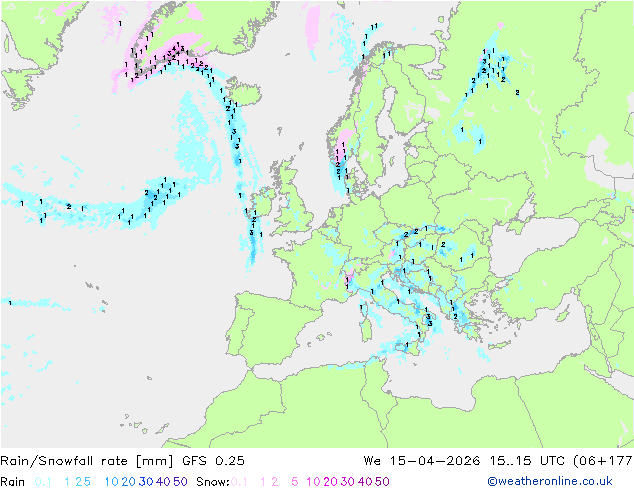Select the Rain legend value 1
Screen dimensions: 634x490
[x=67, y=482]
